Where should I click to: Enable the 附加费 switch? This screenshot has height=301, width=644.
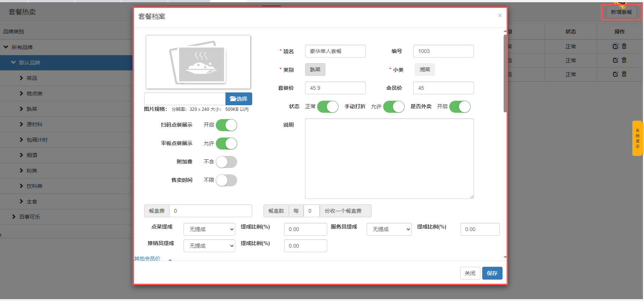226,162
